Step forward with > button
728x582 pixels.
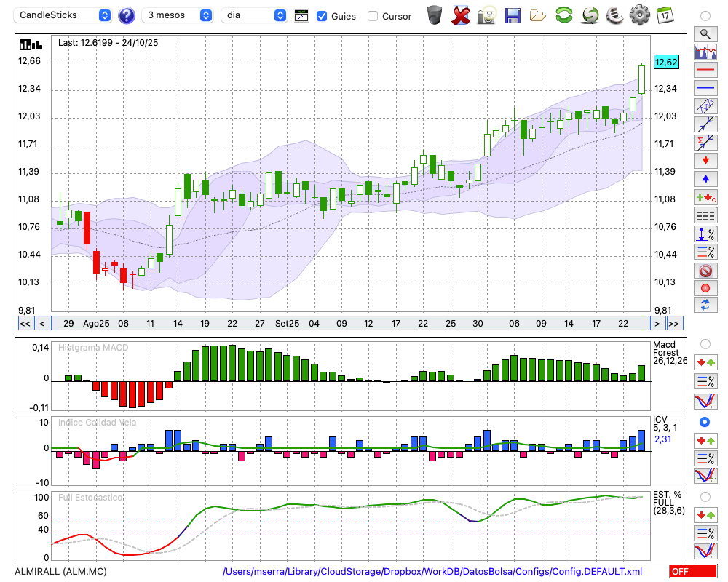pos(657,324)
